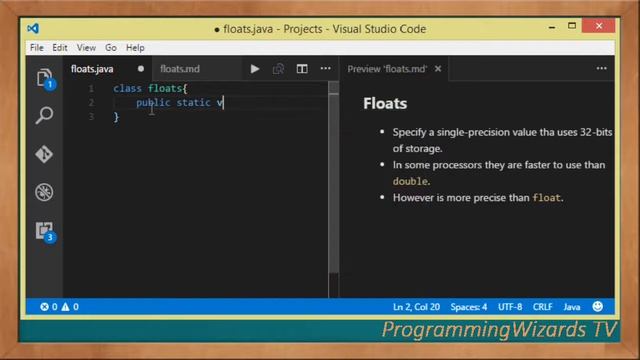Open the Edit menu
This screenshot has width=640, height=360.
(60, 48)
